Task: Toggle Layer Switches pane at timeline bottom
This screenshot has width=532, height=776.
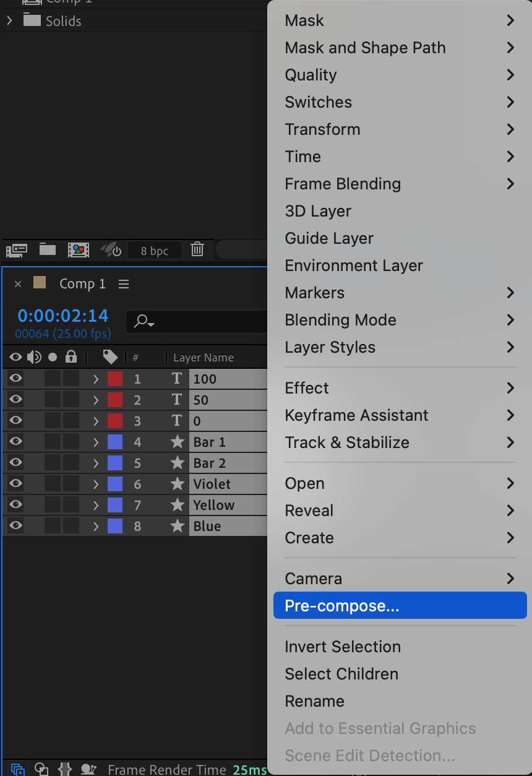Action: (18, 769)
